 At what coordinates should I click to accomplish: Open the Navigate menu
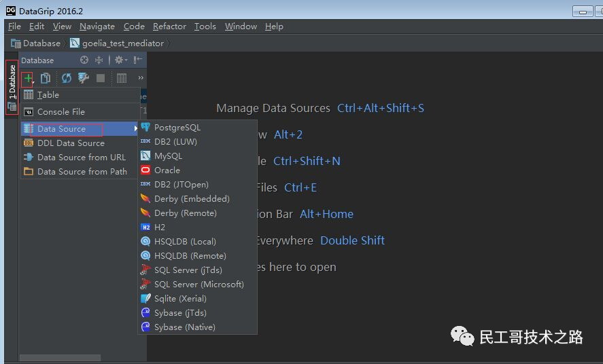[x=97, y=26]
